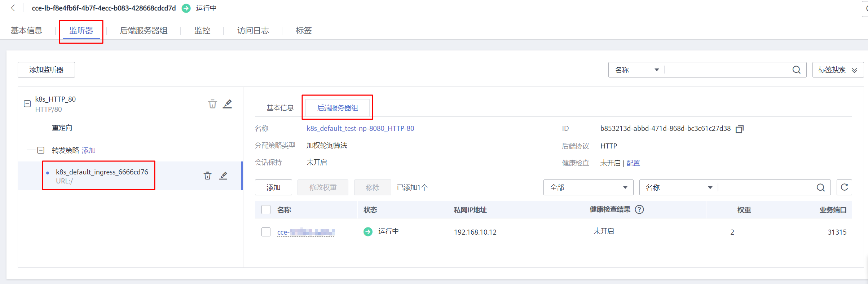This screenshot has width=868, height=284.
Task: Click the 移除 button
Action: click(373, 187)
